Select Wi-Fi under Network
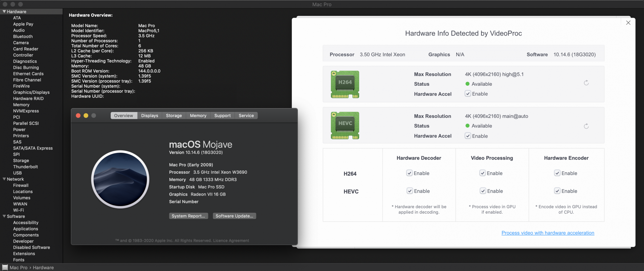 tap(18, 210)
